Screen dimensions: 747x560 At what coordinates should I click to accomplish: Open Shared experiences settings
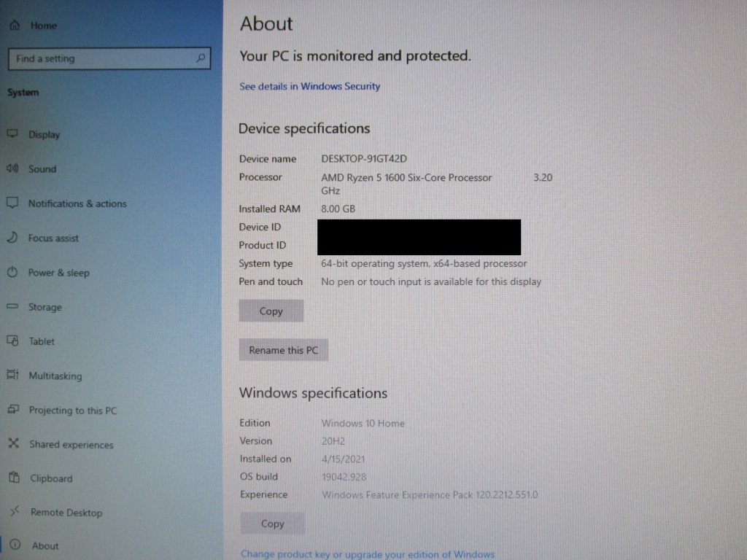71,445
